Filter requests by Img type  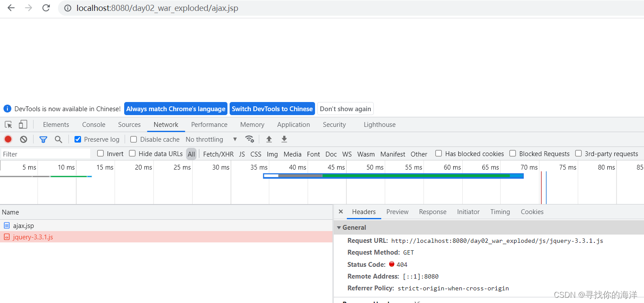(x=272, y=154)
